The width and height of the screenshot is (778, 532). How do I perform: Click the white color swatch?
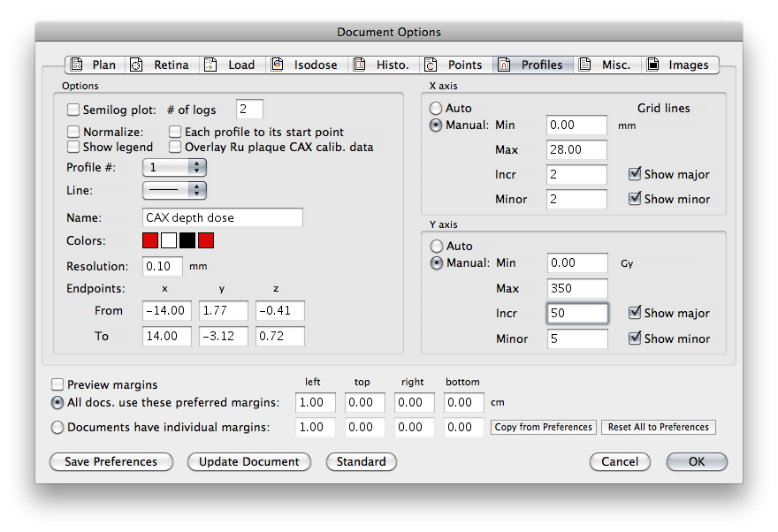[169, 240]
